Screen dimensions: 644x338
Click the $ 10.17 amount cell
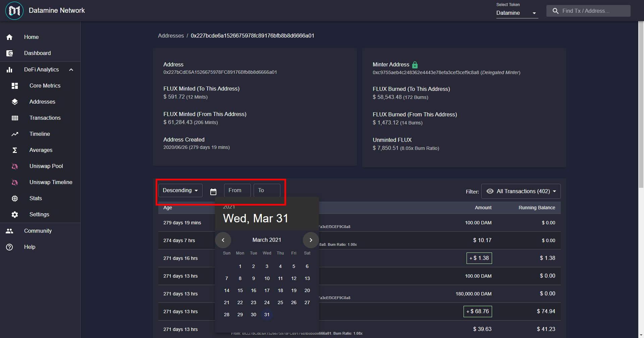(x=482, y=240)
